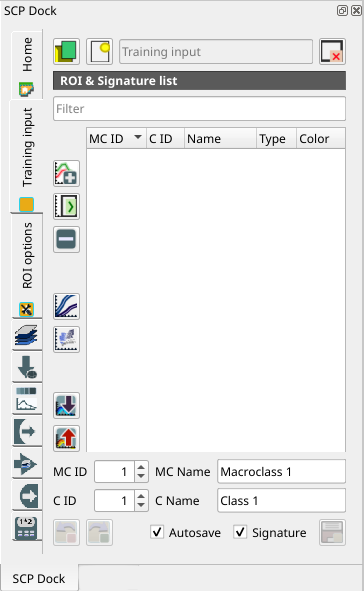The height and width of the screenshot is (591, 364).
Task: Click the Training input path field
Action: click(216, 52)
